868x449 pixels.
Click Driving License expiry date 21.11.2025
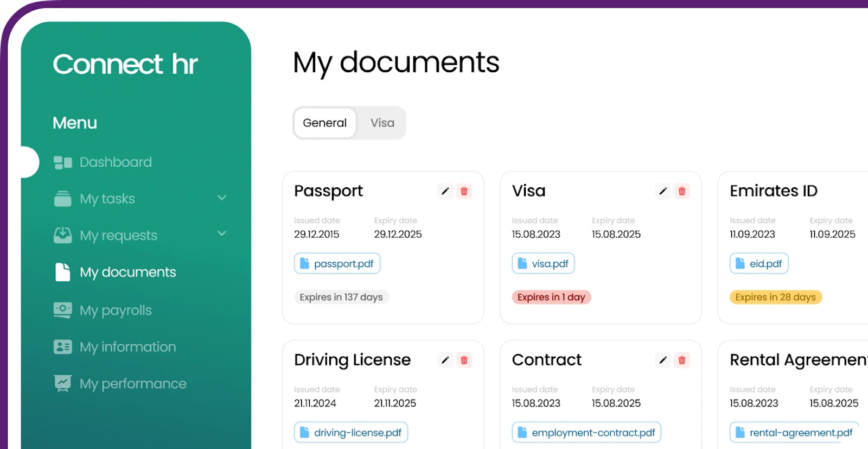tap(395, 403)
